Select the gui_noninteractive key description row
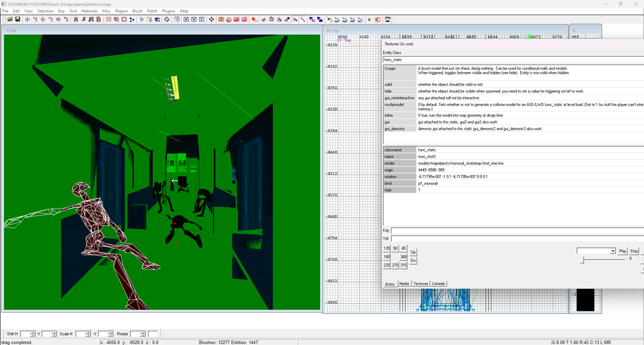This screenshot has width=644, height=345. pos(514,98)
